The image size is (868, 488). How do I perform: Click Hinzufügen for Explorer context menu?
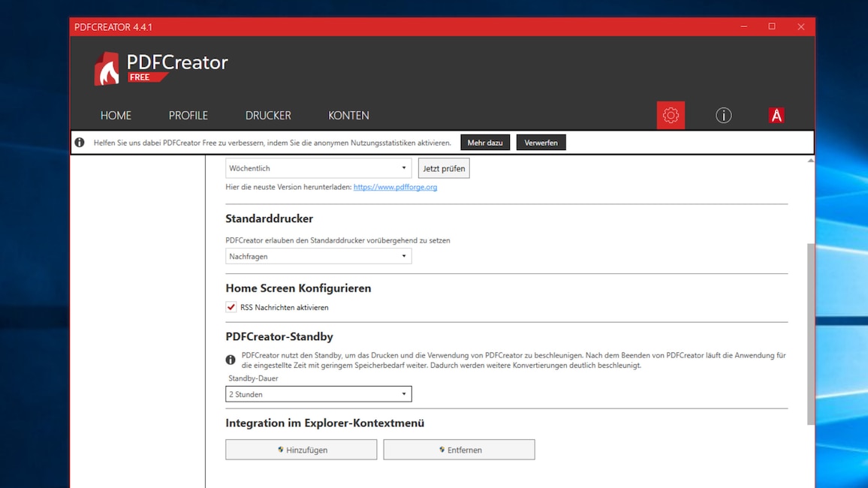(x=301, y=450)
